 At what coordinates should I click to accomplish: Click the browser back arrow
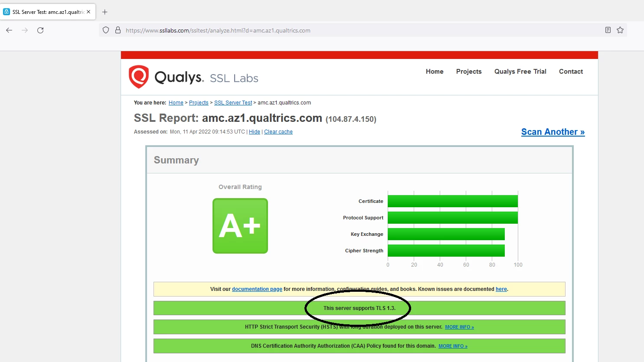(x=9, y=30)
